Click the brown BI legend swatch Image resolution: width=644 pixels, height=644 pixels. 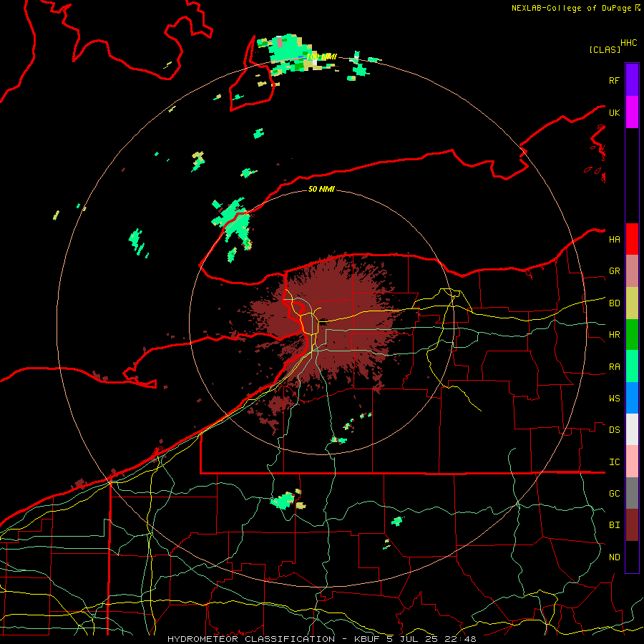632,525
